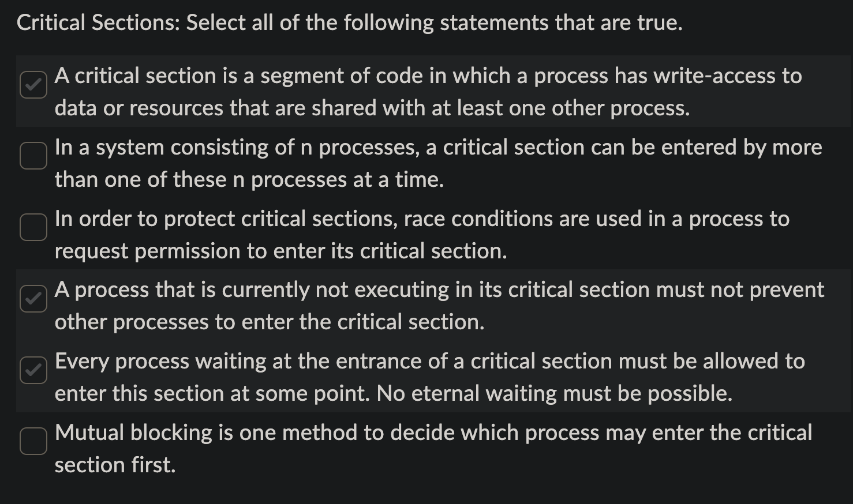
Task: Click the question title about Critical Sections
Action: click(349, 22)
